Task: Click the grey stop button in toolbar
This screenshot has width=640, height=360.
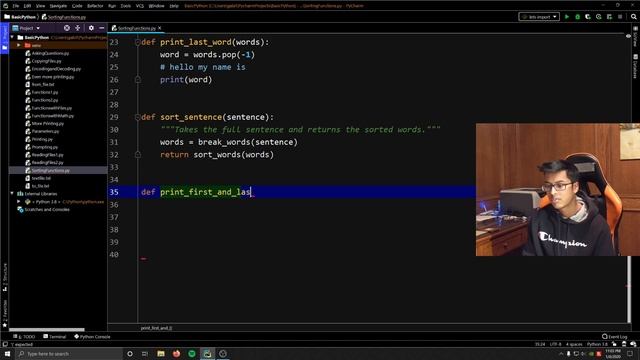Action: click(x=620, y=17)
